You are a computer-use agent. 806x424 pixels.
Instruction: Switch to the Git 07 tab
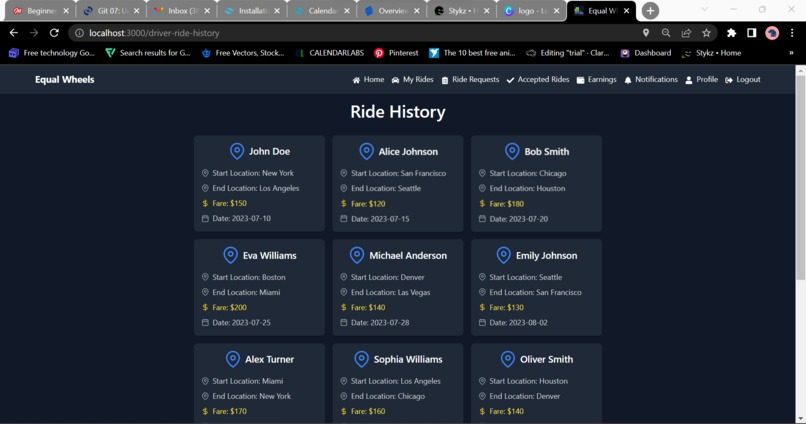(x=111, y=11)
